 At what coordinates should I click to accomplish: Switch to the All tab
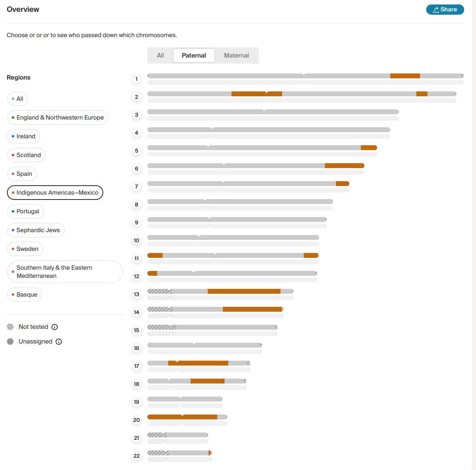point(160,55)
